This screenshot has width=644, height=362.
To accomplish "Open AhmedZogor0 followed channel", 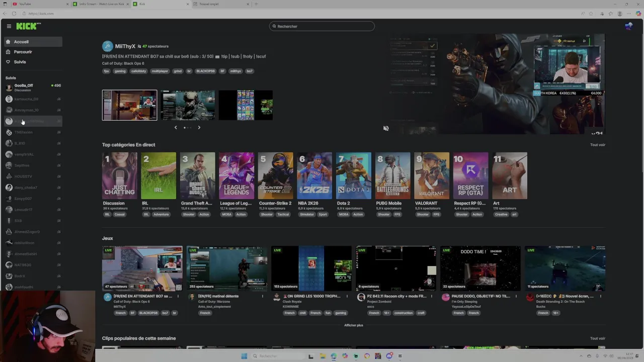I will (33, 232).
